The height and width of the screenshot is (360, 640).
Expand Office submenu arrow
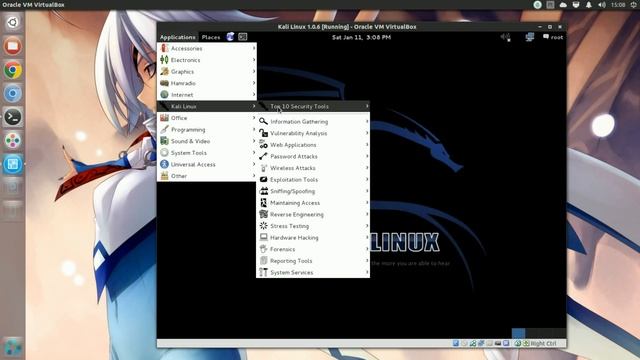[x=254, y=118]
